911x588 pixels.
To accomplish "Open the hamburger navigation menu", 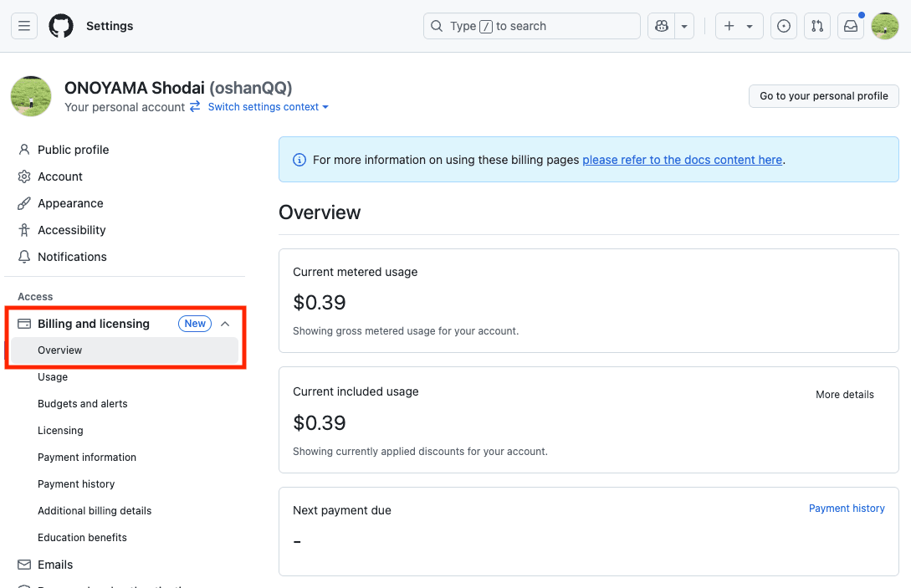I will tap(23, 26).
